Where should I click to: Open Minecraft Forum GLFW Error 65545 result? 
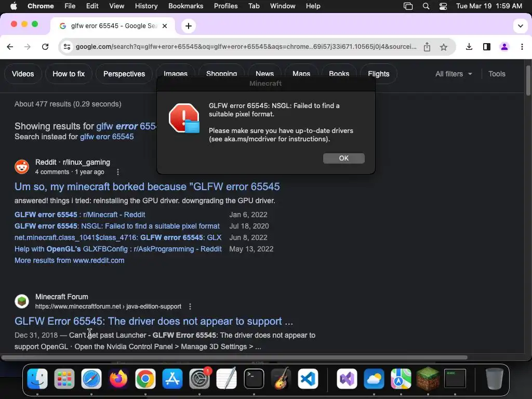pos(154,321)
